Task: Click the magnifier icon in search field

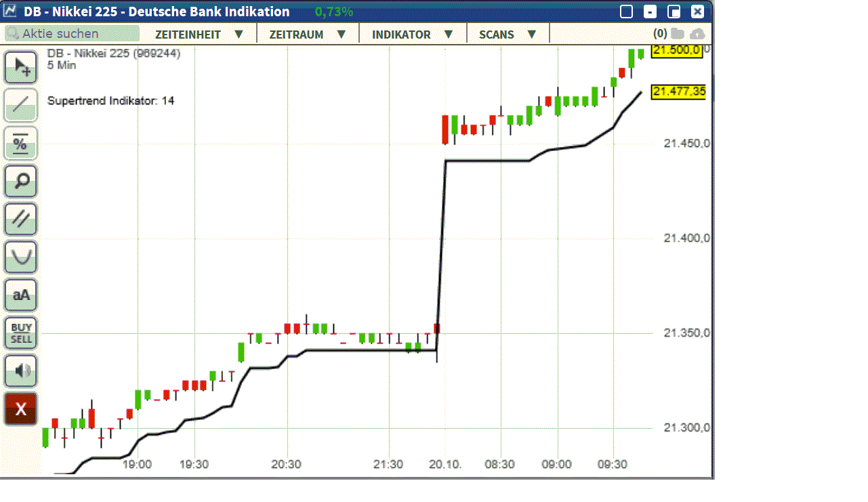Action: (x=13, y=34)
